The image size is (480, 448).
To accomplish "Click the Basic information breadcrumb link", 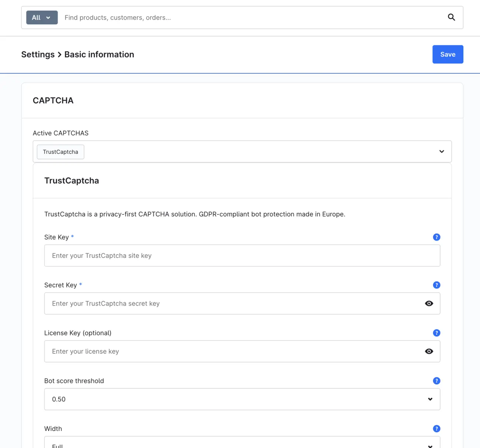I will click(x=99, y=54).
